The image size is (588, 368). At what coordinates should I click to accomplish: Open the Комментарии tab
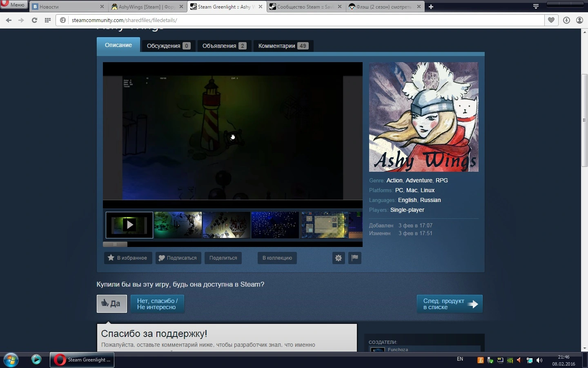[283, 46]
